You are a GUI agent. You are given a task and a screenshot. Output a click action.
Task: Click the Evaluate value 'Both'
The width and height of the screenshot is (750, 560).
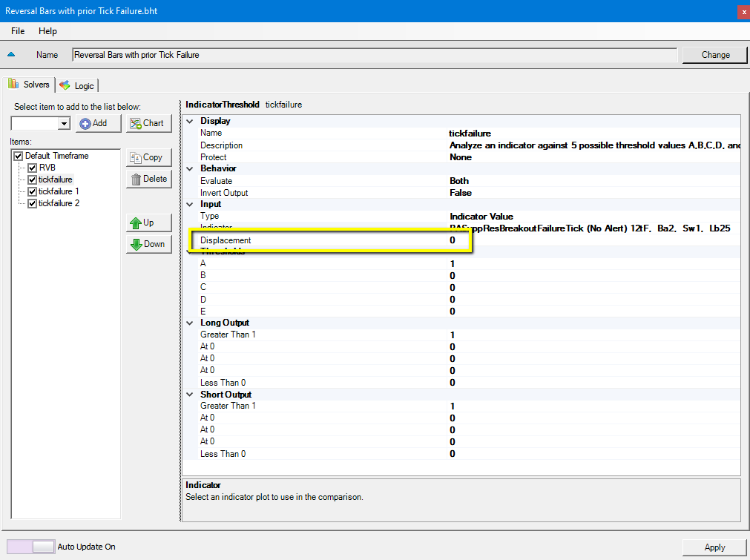click(458, 181)
